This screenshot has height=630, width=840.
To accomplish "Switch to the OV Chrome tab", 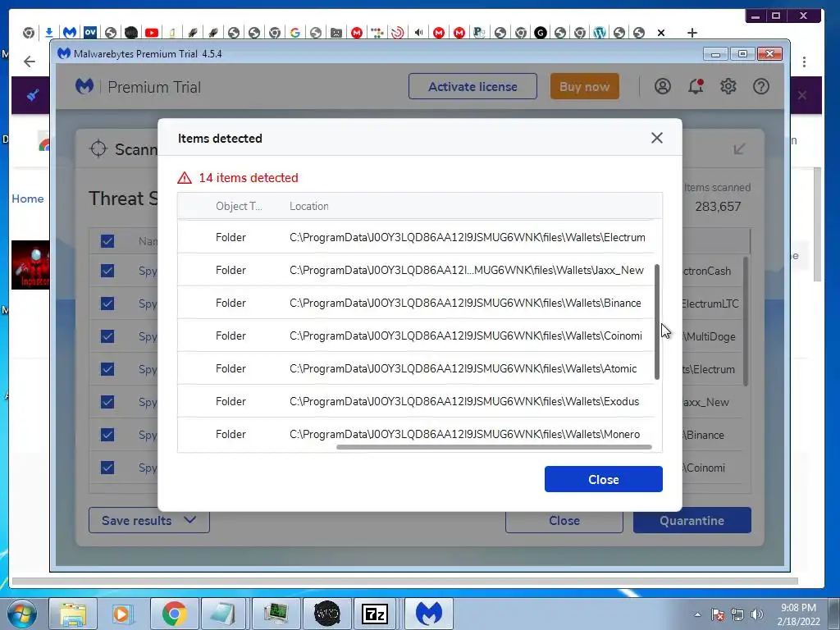I will [x=90, y=33].
